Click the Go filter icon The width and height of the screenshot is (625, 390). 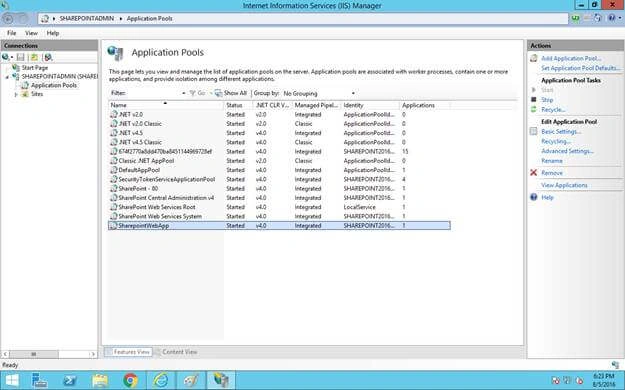(x=193, y=93)
